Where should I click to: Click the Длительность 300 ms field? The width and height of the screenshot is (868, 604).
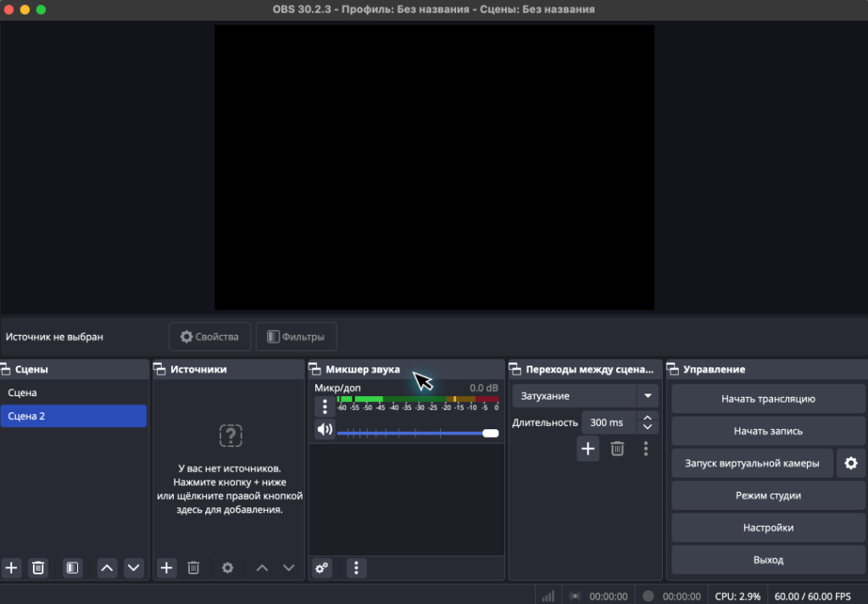click(608, 422)
